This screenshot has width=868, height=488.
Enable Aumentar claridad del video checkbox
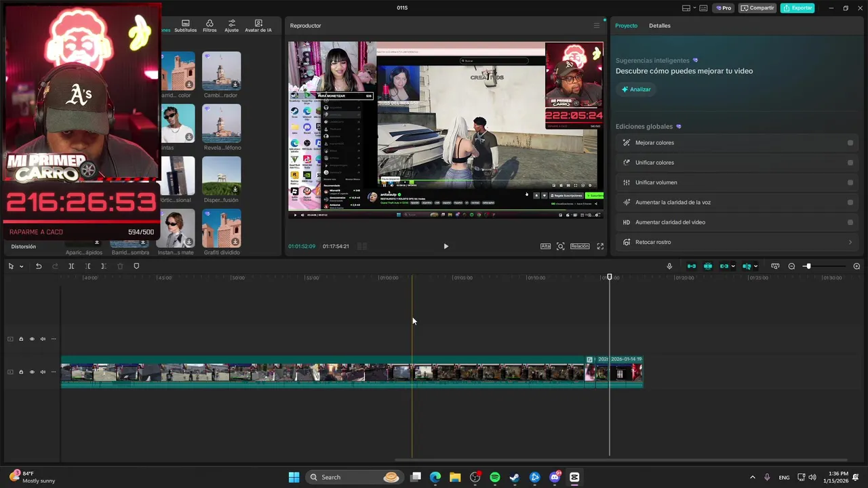coord(850,222)
